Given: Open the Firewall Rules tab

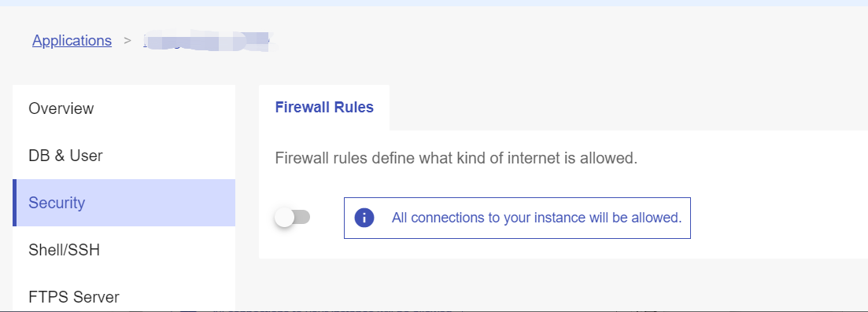Looking at the screenshot, I should [324, 108].
